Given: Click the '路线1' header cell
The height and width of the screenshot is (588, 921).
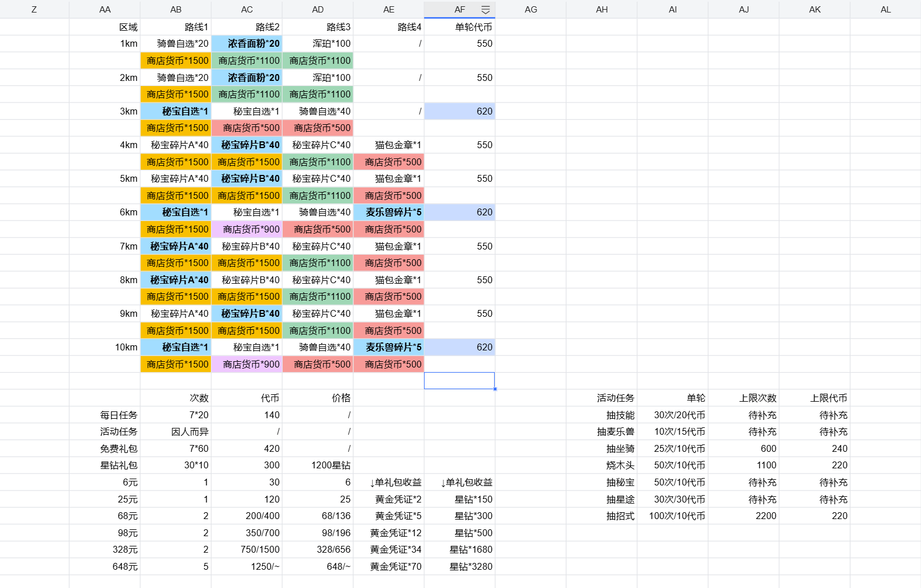Looking at the screenshot, I should coord(176,27).
